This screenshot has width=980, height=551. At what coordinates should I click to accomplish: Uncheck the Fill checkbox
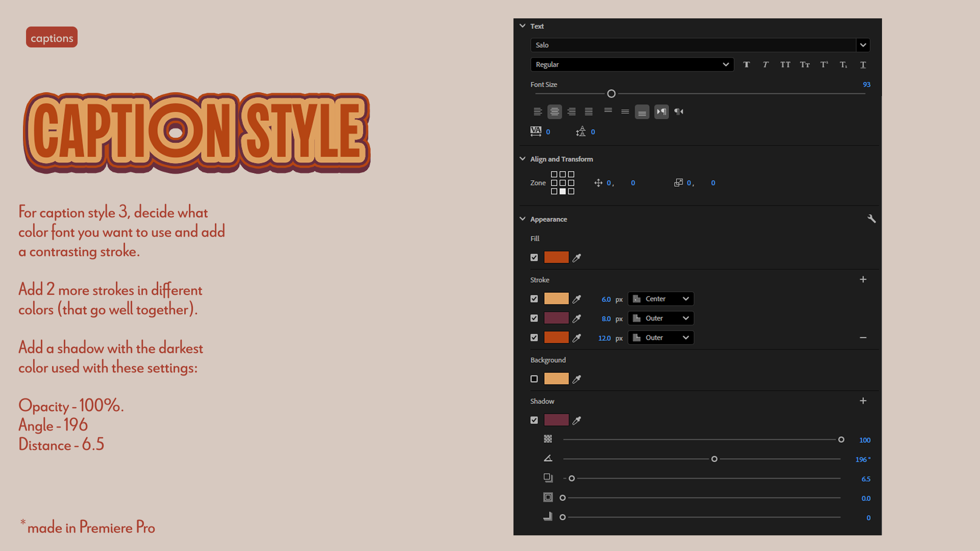534,258
